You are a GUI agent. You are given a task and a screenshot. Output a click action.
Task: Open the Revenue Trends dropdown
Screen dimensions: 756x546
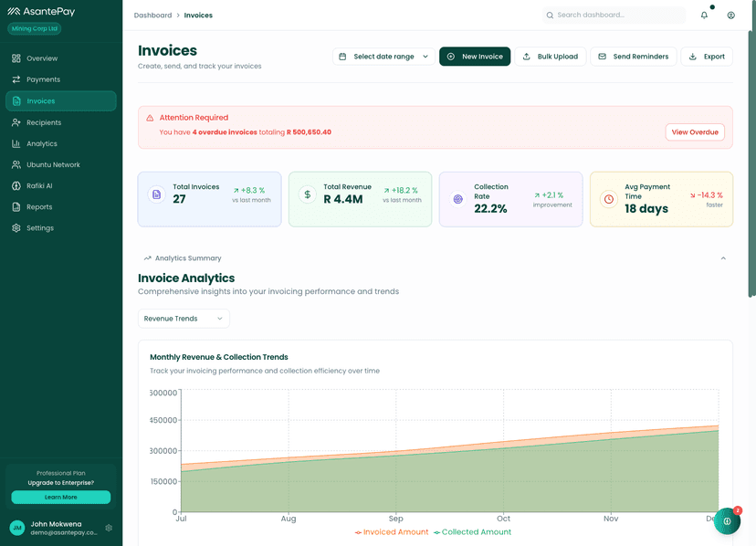(x=184, y=318)
